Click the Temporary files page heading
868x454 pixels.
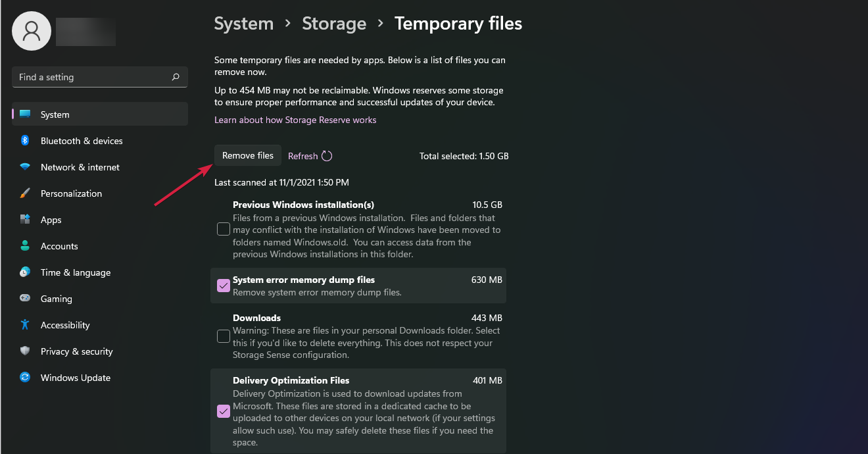coord(458,24)
